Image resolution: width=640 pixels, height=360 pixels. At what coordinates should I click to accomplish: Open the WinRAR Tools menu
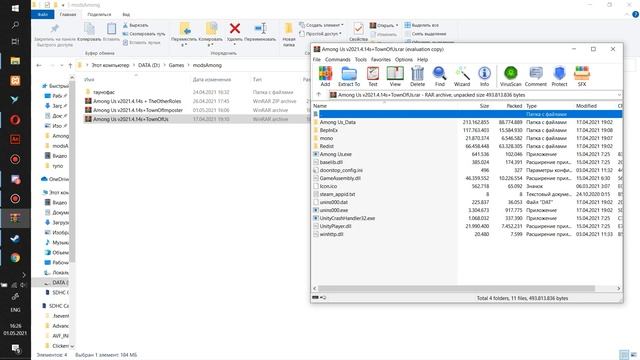pos(360,60)
